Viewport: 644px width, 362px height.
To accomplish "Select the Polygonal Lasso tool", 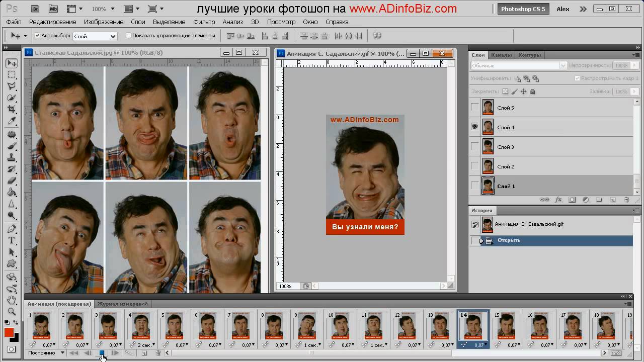I will (x=12, y=86).
